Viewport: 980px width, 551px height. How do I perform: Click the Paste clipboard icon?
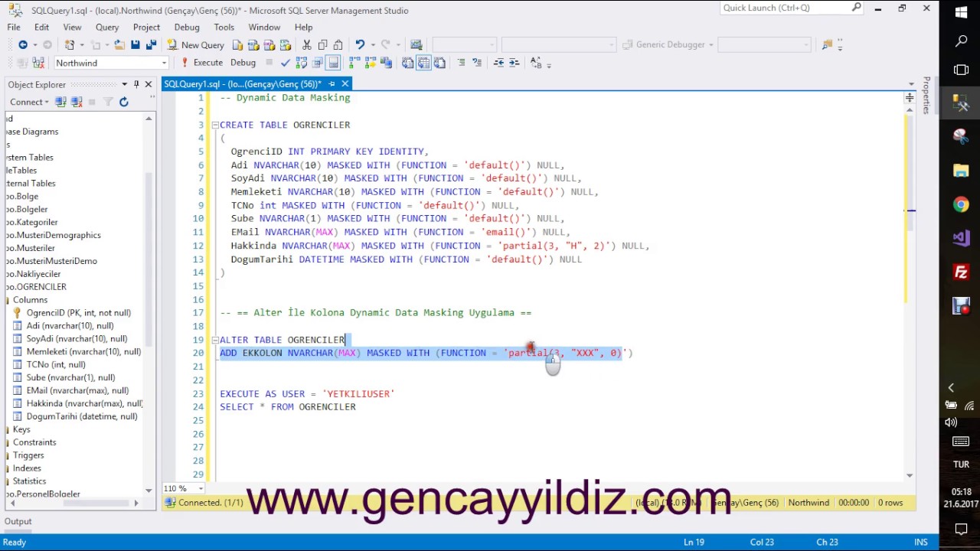point(338,44)
